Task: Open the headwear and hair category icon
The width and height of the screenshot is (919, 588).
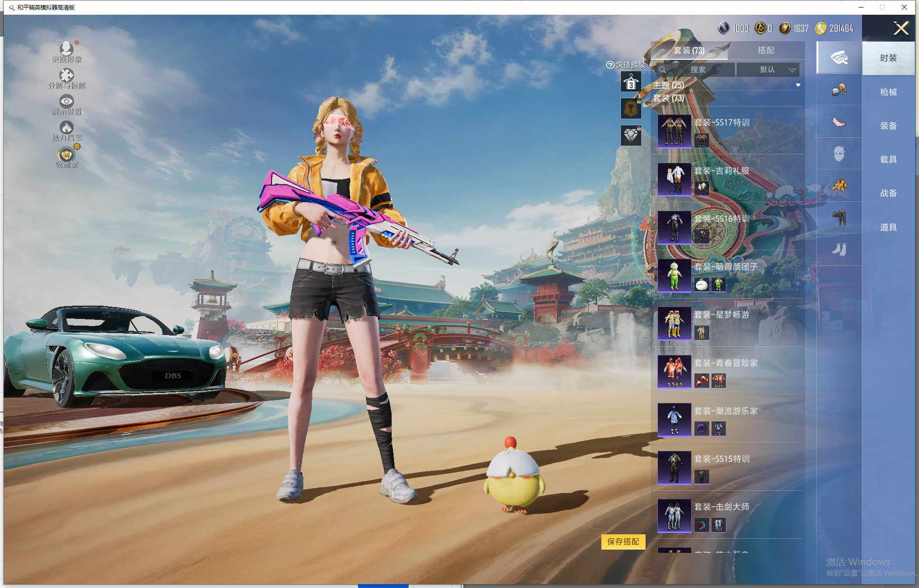Action: pos(839,90)
